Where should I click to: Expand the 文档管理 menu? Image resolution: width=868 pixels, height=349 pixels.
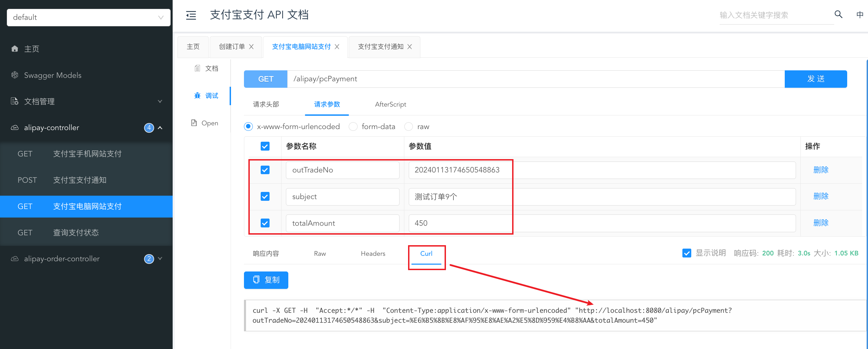tap(160, 101)
